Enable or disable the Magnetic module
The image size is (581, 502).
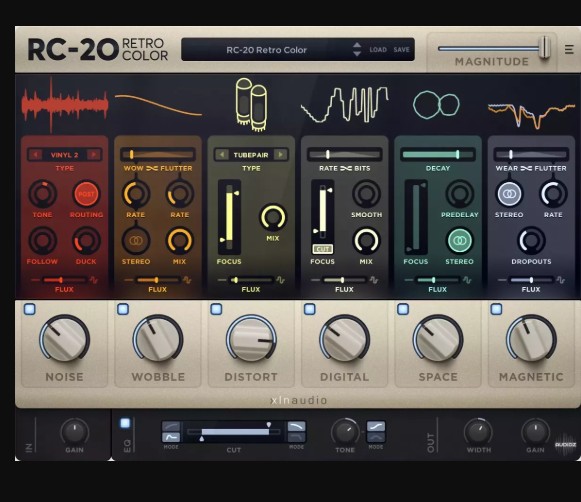(x=497, y=309)
